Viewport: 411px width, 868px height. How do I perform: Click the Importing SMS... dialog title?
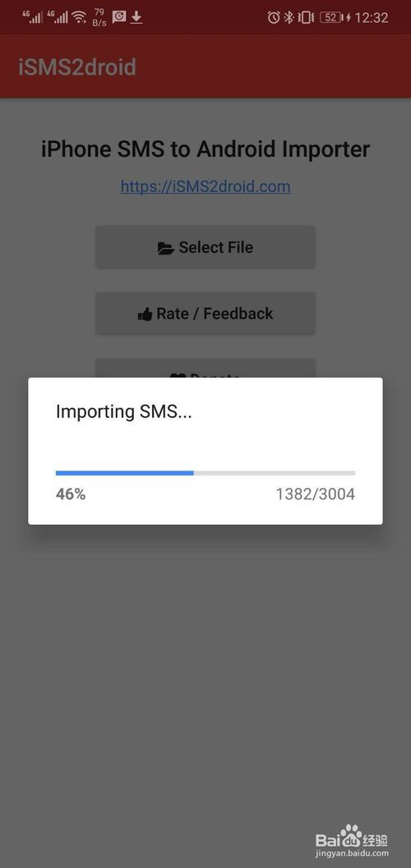[x=123, y=412]
